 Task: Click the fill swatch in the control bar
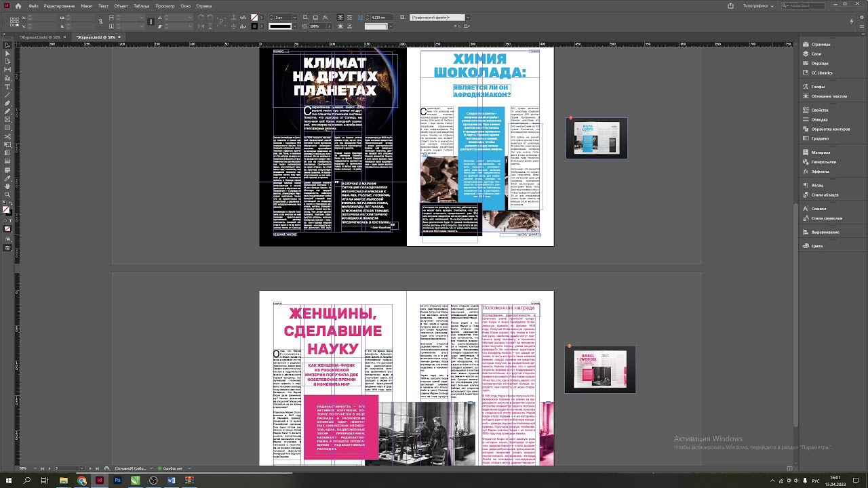(x=254, y=17)
